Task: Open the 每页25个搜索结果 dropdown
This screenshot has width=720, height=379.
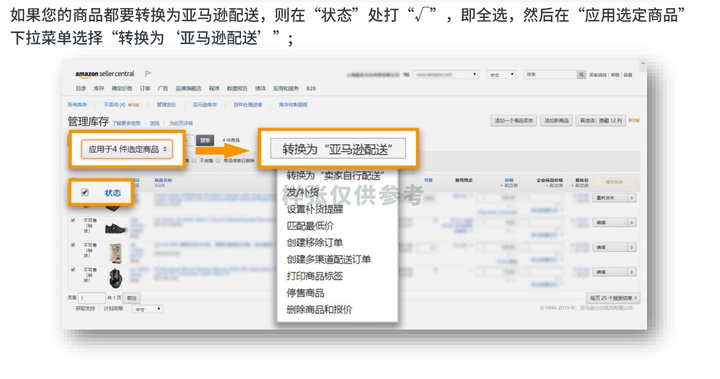Action: pyautogui.click(x=613, y=298)
